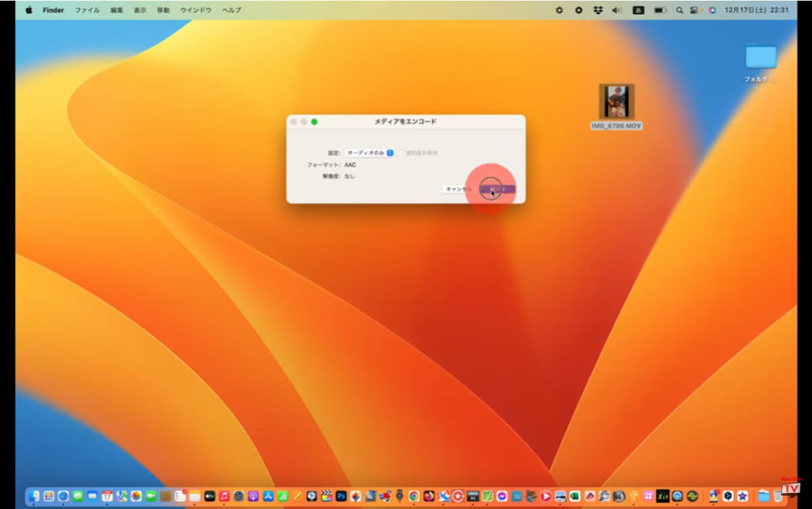Open Apple TV from the Dock
Screen dimensions: 812x509
pyautogui.click(x=210, y=496)
